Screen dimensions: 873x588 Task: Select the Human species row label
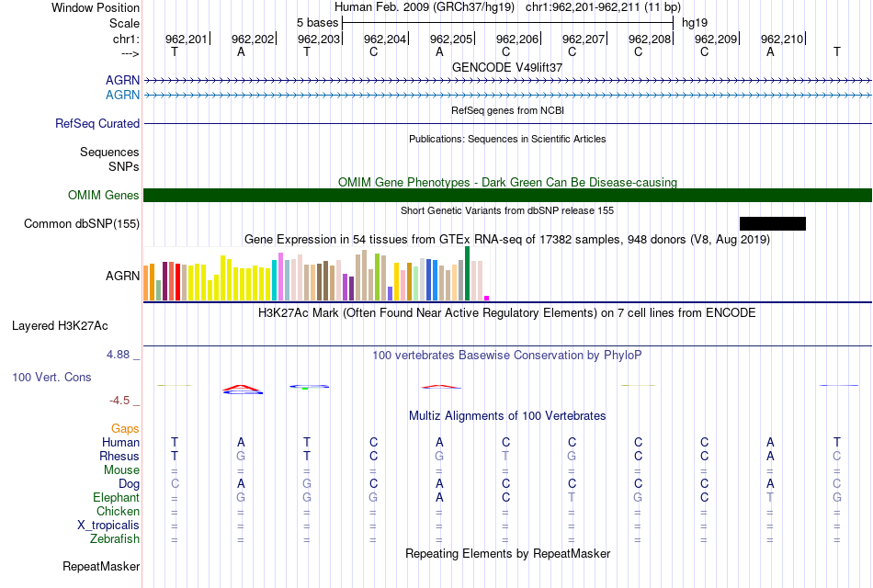tap(120, 442)
